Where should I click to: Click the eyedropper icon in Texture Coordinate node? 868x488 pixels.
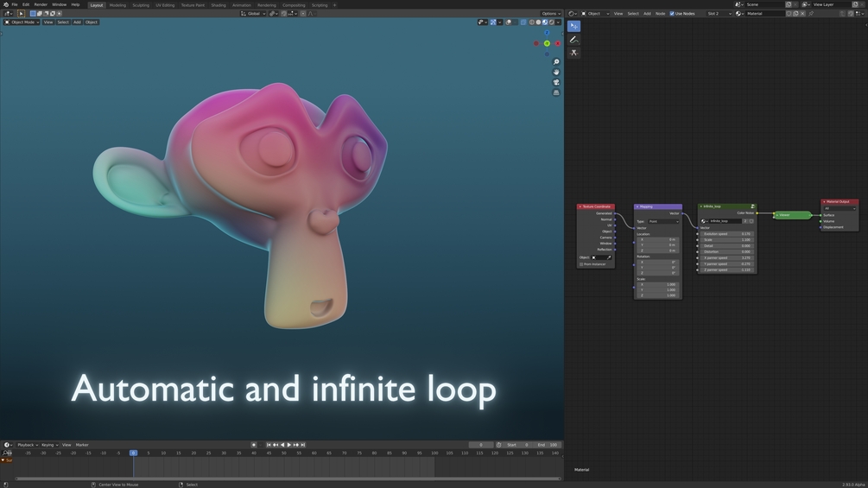[x=609, y=257]
